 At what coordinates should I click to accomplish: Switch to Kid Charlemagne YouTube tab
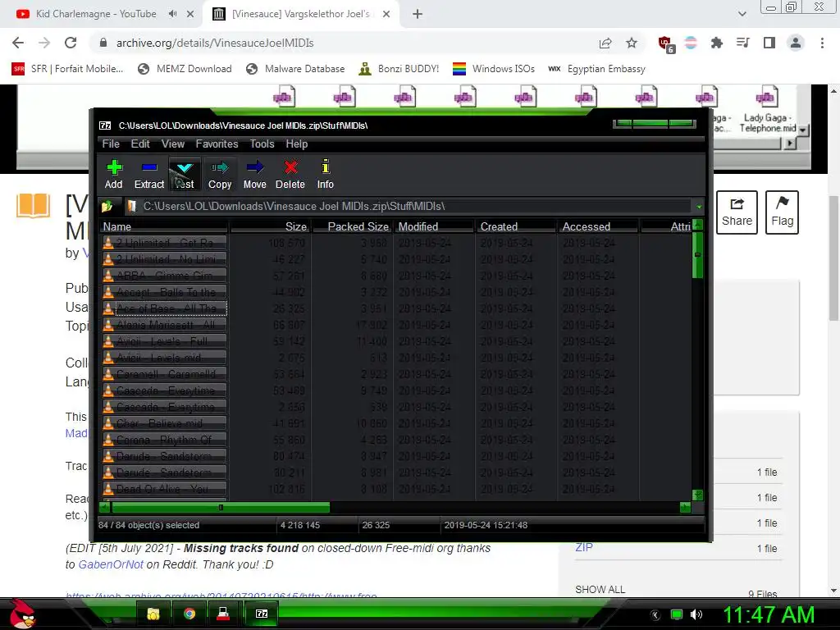coord(96,14)
